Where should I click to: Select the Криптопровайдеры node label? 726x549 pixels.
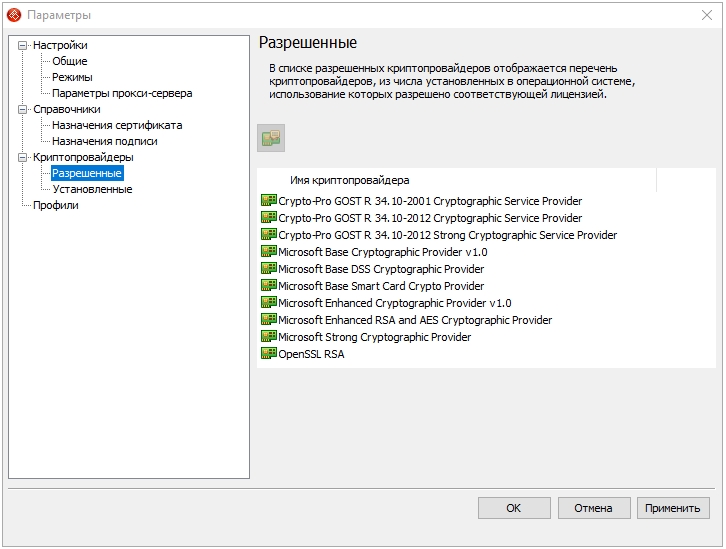tap(83, 157)
